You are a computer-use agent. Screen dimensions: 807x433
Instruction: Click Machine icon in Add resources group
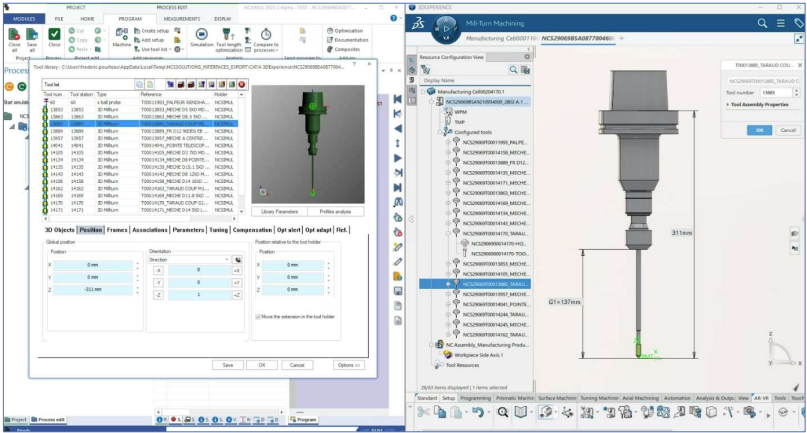pos(121,34)
